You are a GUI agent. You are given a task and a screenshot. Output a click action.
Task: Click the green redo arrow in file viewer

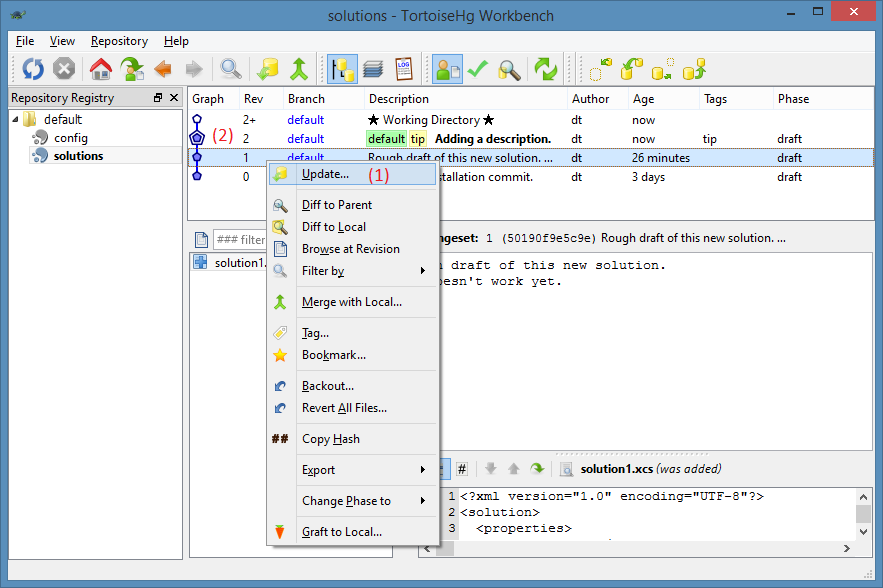tap(537, 469)
